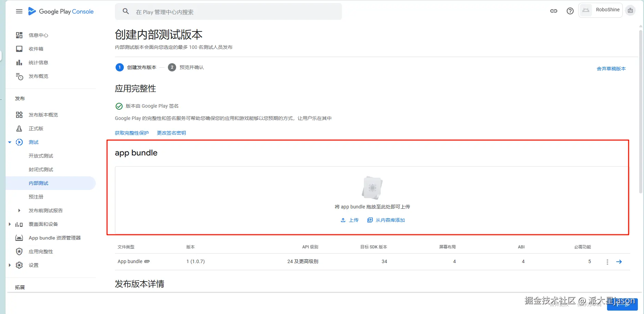Open the RoboShine app switcher

point(601,10)
